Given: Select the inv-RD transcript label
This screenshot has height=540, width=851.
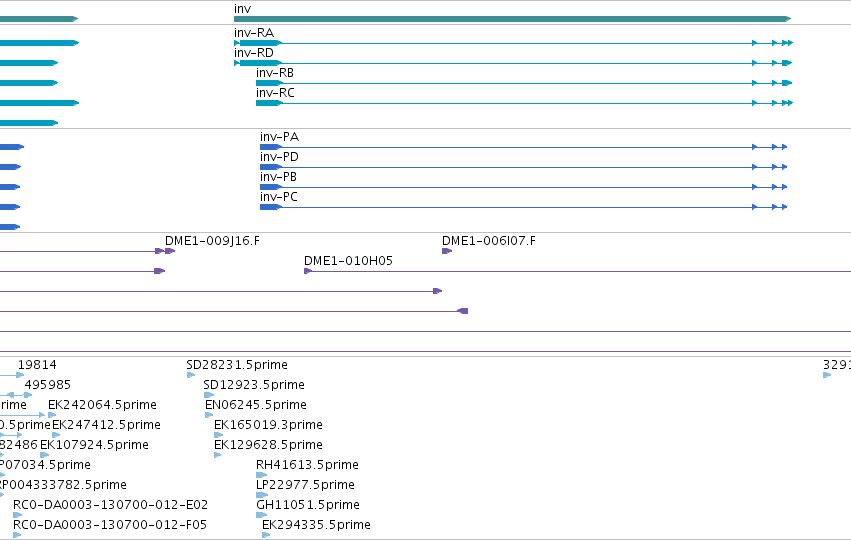Looking at the screenshot, I should pos(253,53).
